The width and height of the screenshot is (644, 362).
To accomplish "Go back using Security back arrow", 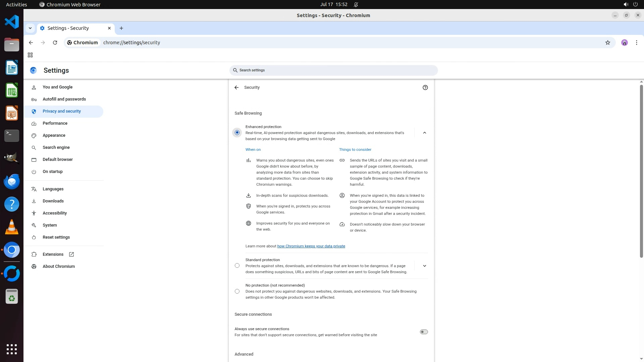I will click(x=236, y=87).
